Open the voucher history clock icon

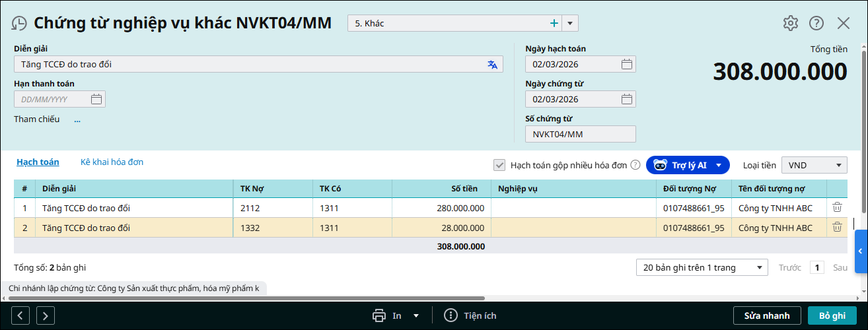[x=19, y=23]
